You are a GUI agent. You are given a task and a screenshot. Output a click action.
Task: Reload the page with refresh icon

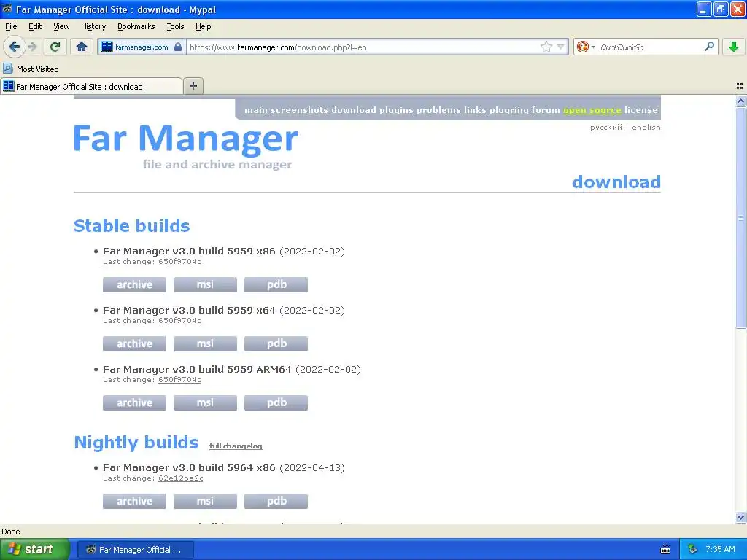pos(55,47)
